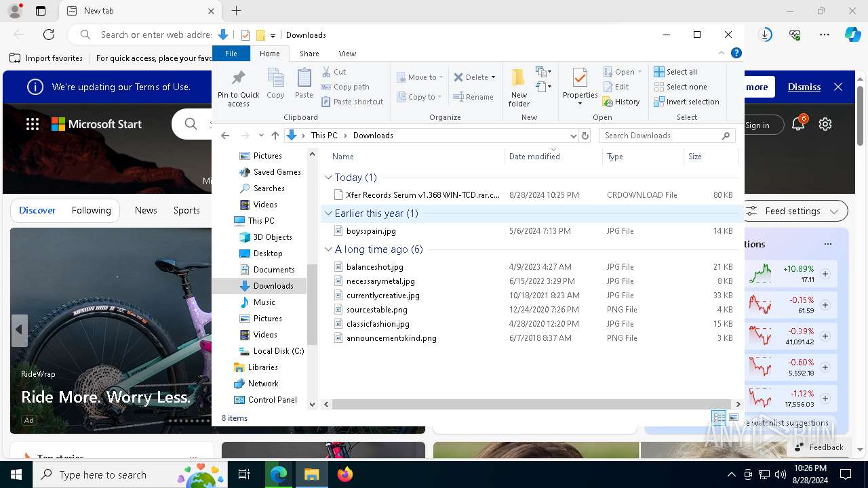Select the Cut command
Viewport: 868px width, 488px height.
coord(334,72)
